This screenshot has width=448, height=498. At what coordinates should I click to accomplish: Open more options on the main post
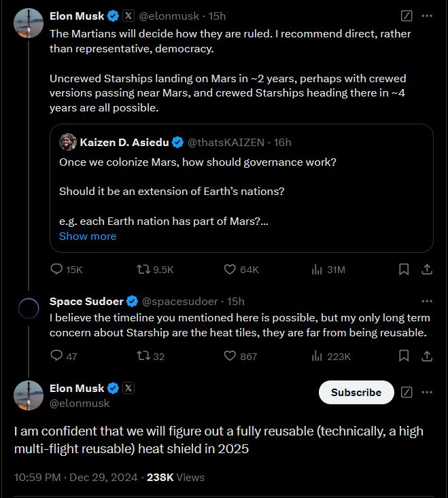coord(427,393)
